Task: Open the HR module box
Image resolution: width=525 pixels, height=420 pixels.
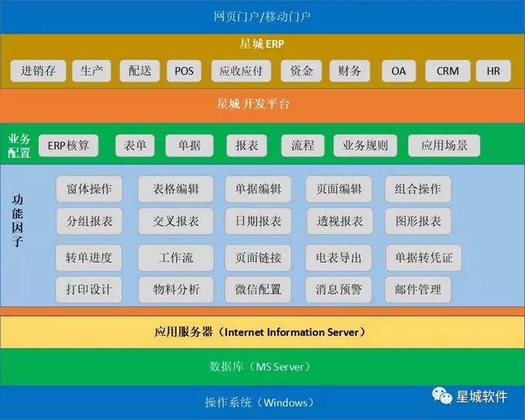Action: [x=493, y=71]
